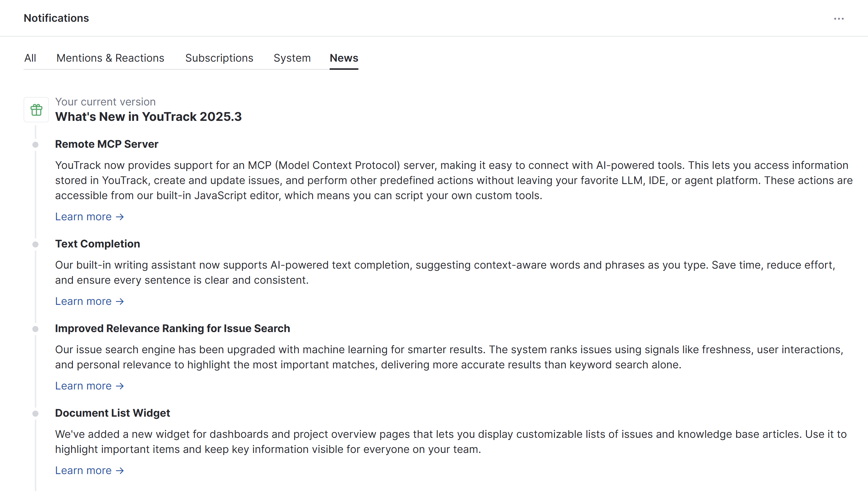868x491 pixels.
Task: Open Learn more for Document List Widget
Action: pyautogui.click(x=90, y=470)
